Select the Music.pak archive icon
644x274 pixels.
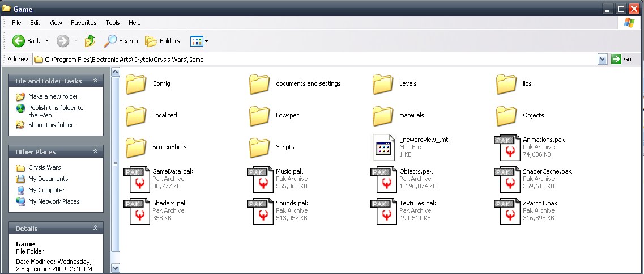[x=261, y=179]
